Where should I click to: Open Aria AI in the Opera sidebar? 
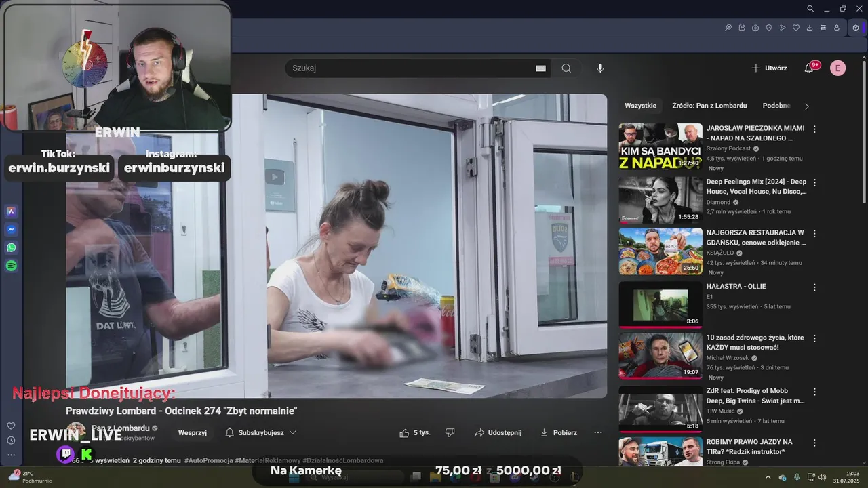point(11,211)
